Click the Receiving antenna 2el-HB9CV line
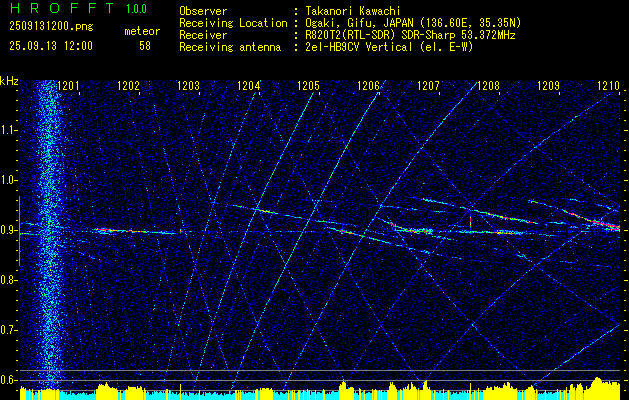Viewport: 629px width, 400px height. 389,47
